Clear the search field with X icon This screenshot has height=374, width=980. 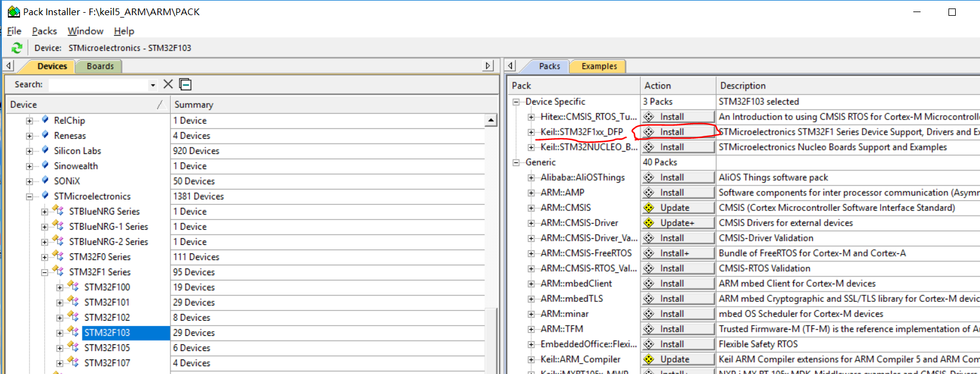pyautogui.click(x=168, y=84)
